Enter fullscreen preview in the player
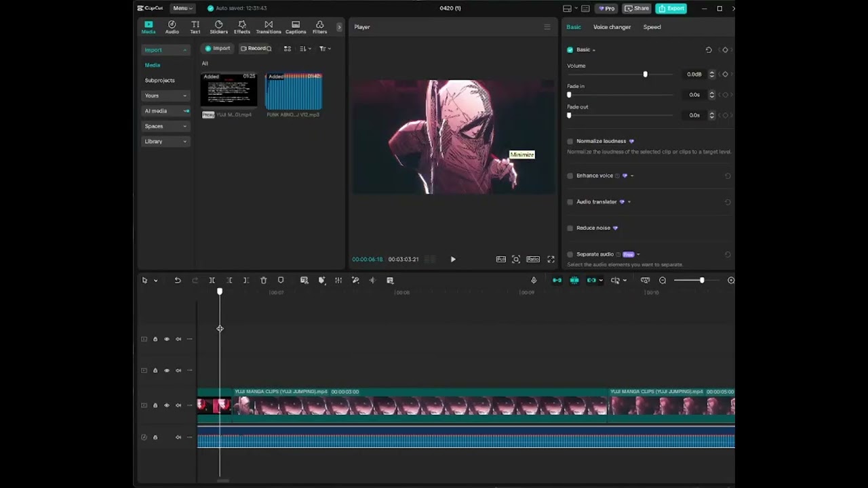 [x=551, y=259]
